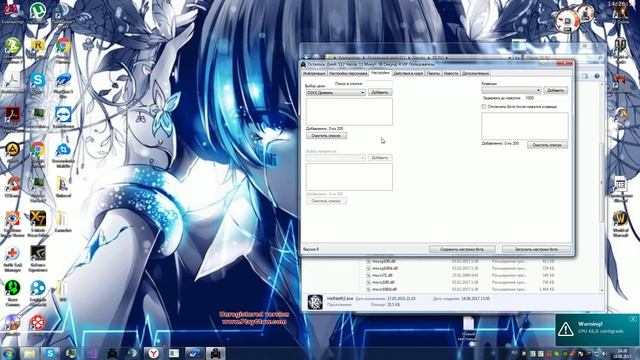Image resolution: width=640 pixels, height=360 pixels.
Task: Load bot settings with Загрузить настройки бота
Action: tap(536, 249)
